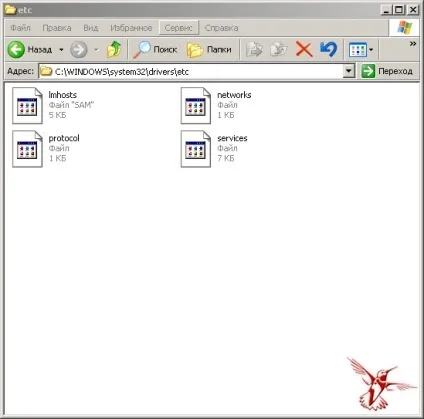Open the Сервис menu
The width and height of the screenshot is (424, 419).
tap(179, 28)
